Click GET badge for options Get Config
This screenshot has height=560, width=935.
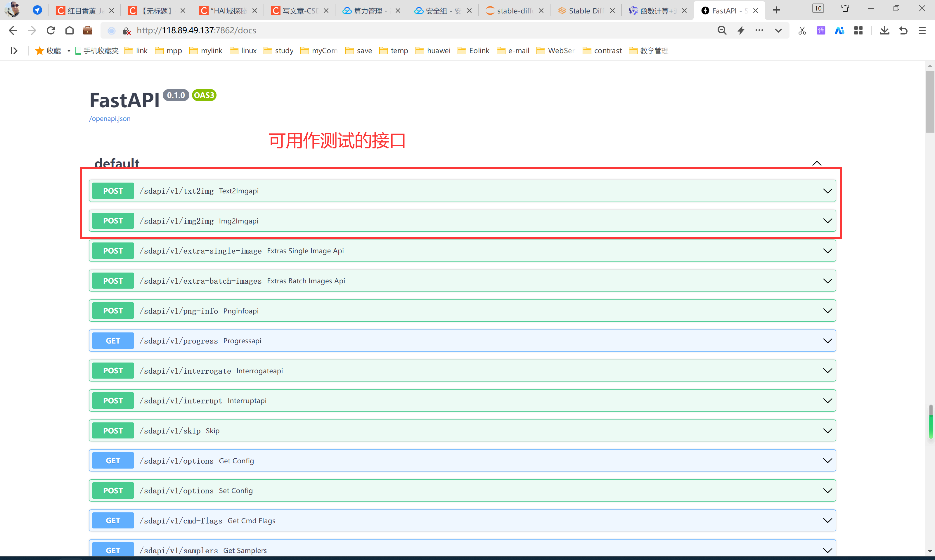click(x=113, y=460)
